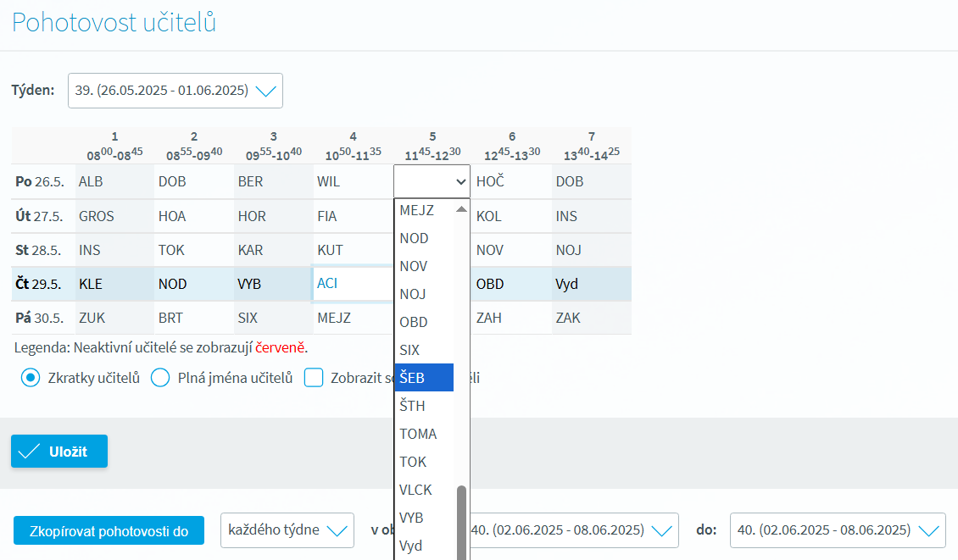Choose TOK in the dropdown list
This screenshot has height=560, width=958.
(x=424, y=462)
